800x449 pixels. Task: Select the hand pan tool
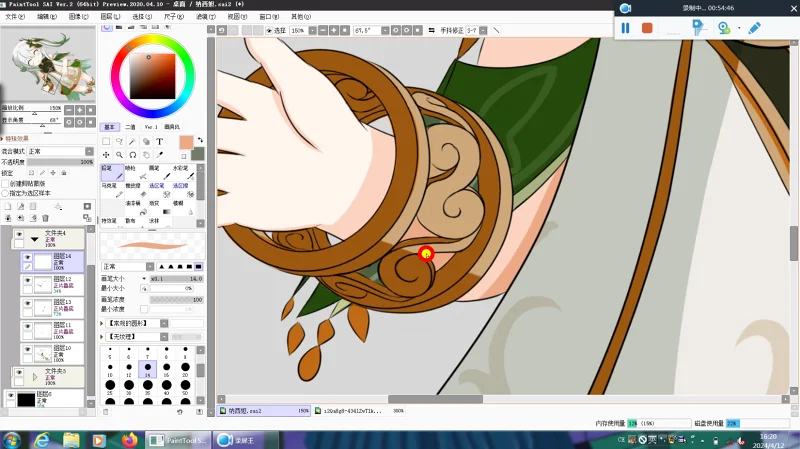point(146,155)
